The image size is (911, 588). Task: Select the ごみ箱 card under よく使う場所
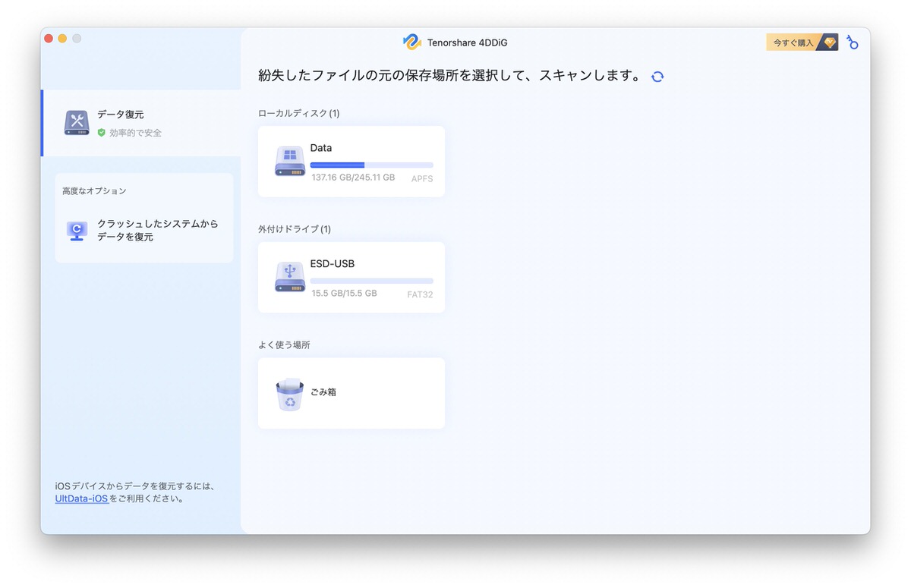351,392
